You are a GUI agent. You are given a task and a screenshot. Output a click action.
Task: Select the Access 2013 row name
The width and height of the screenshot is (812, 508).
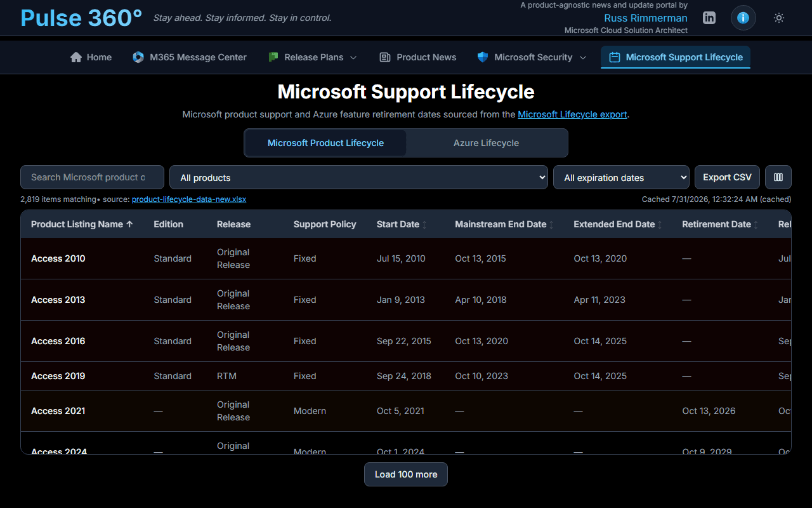click(x=58, y=300)
